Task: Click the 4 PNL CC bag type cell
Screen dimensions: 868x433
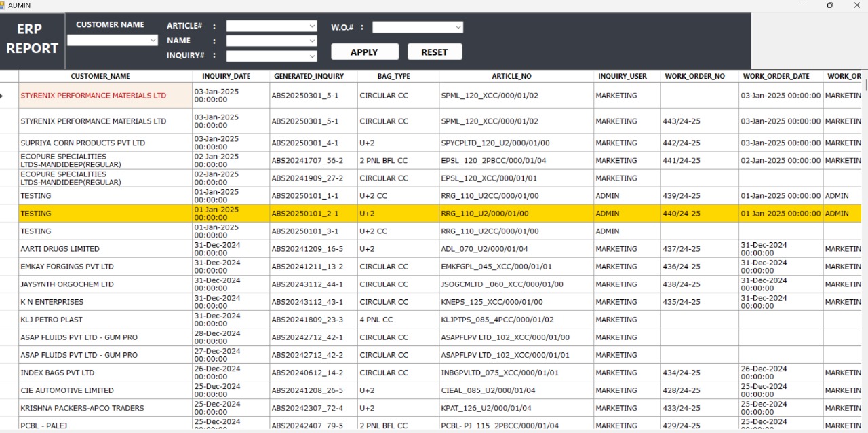Action: point(398,320)
